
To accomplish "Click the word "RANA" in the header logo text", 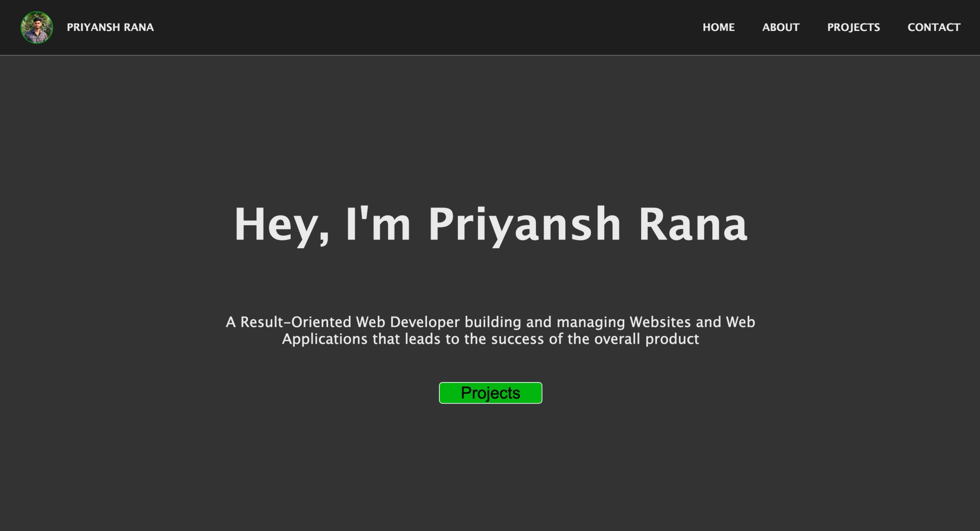I will (x=139, y=28).
